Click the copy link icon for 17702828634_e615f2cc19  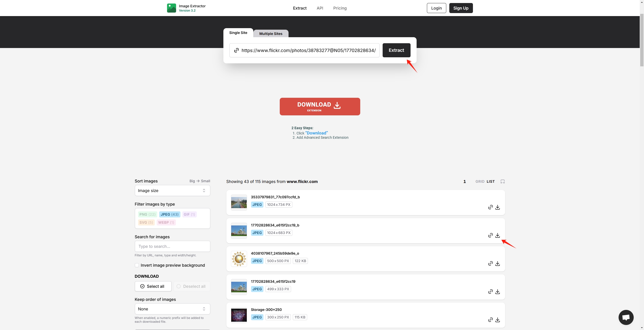coord(490,291)
